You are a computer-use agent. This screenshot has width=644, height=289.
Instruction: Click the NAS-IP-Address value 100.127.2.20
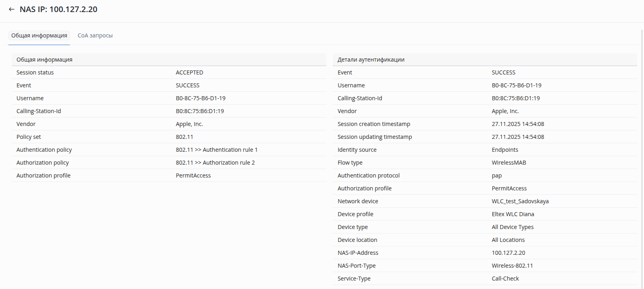(x=508, y=253)
